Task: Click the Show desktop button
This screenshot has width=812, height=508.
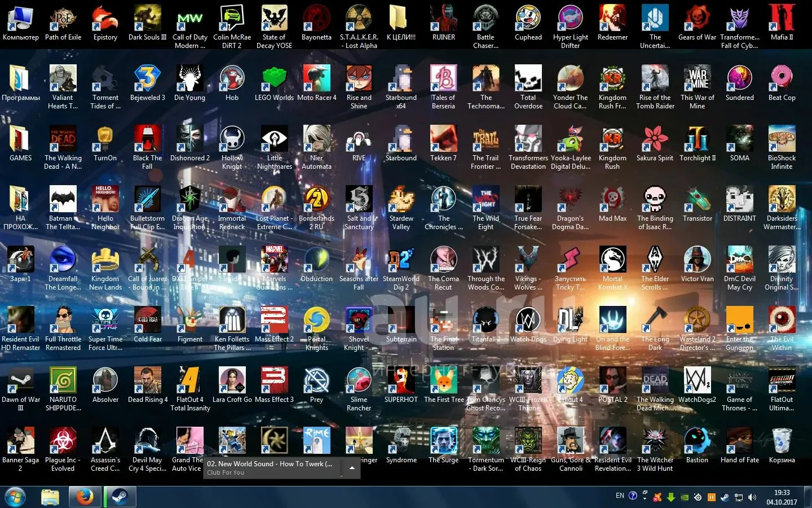Action: coord(808,497)
